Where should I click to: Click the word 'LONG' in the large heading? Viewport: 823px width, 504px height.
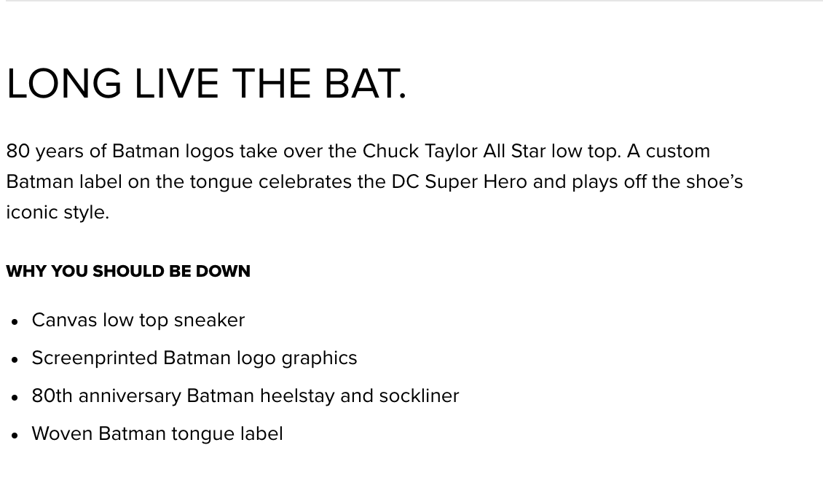[64, 84]
